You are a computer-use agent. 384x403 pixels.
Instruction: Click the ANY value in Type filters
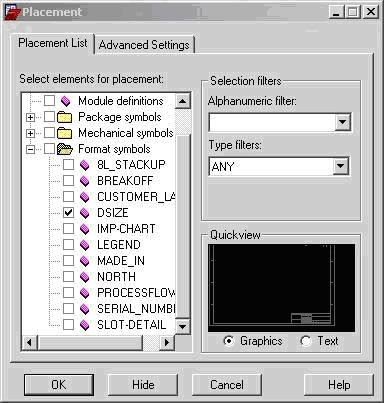tap(223, 166)
